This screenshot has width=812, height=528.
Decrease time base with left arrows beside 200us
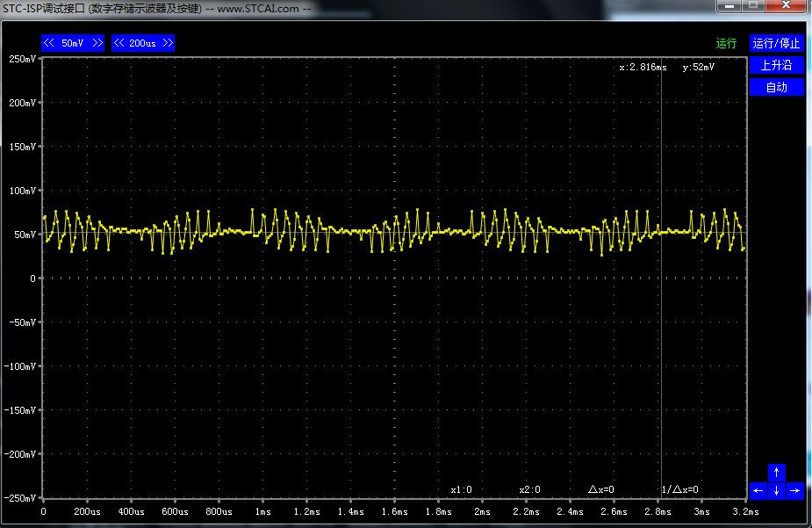[x=119, y=43]
